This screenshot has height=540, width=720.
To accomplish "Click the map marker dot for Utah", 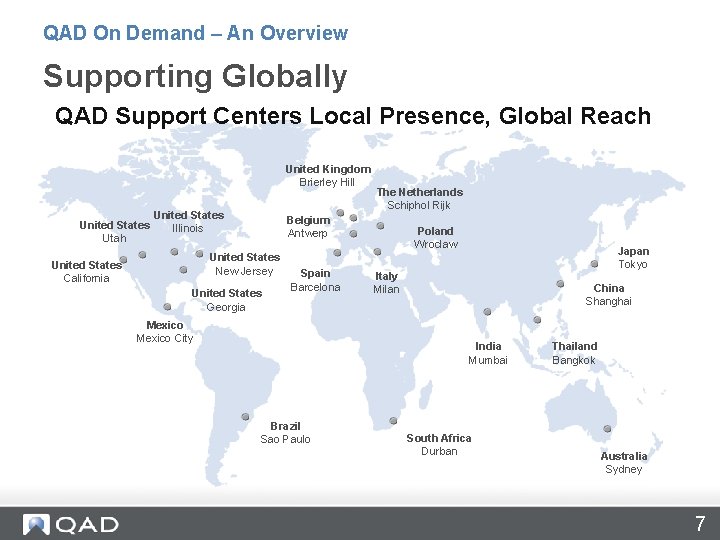I will pyautogui.click(x=142, y=254).
